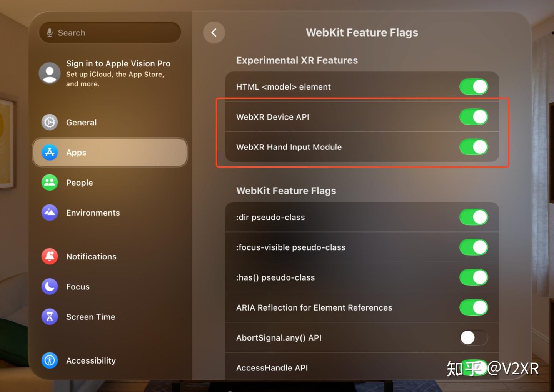Screen dimensions: 554x392
Task: Click the microphone icon in Search
Action: (50, 33)
